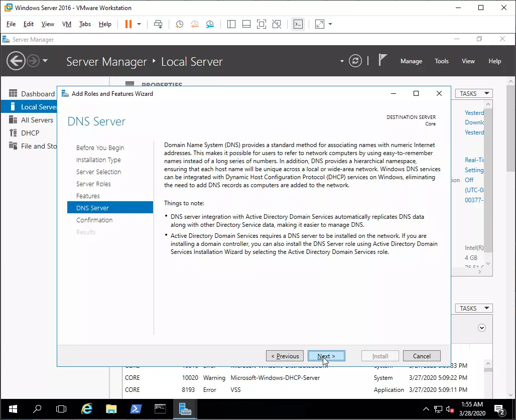Launch Internet Explorer from taskbar
This screenshot has width=516, height=420.
coord(86,409)
